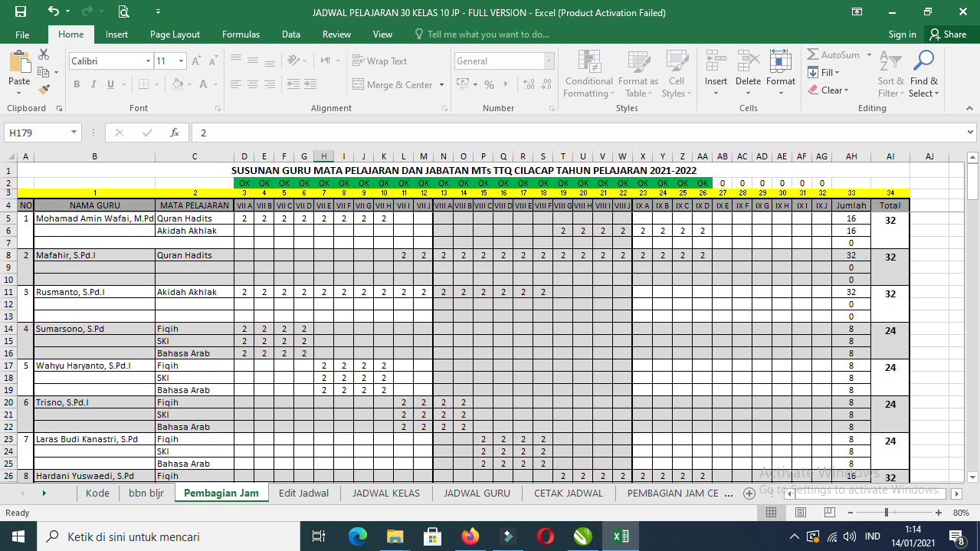Image resolution: width=980 pixels, height=551 pixels.
Task: Open Conditional Formatting menu
Action: (588, 74)
